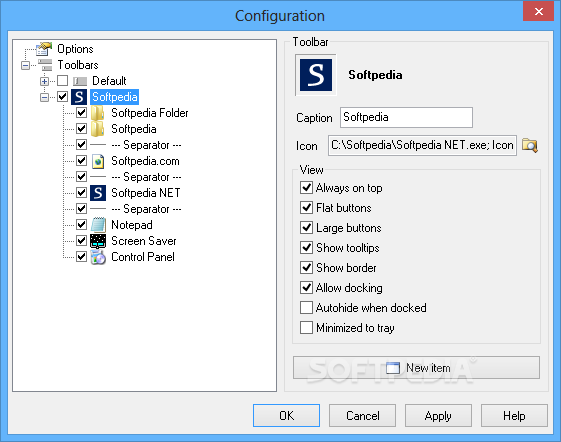Select the Options tree item
Viewport: 561px width, 442px height.
[75, 49]
